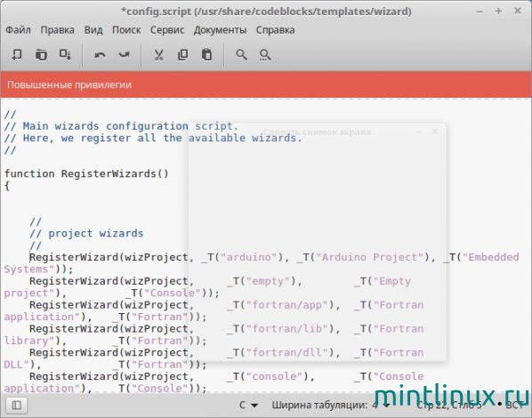Viewport: 532px width, 418px height.
Task: Click the Open file toolbar icon
Action: (x=41, y=54)
